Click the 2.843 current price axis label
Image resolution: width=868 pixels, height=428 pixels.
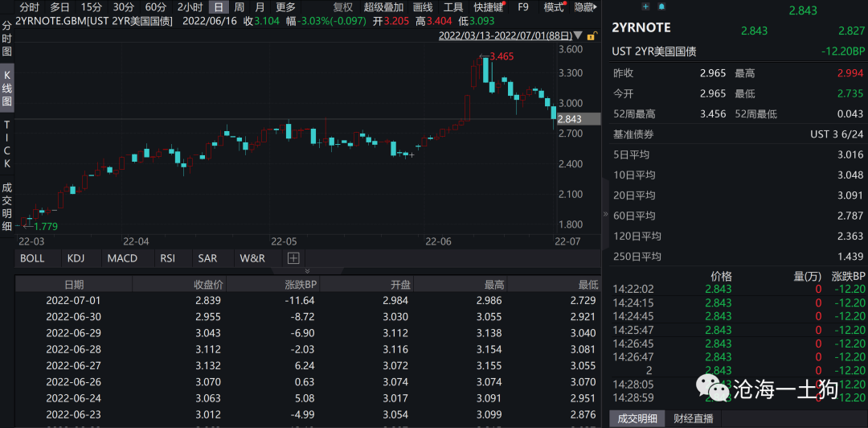pos(578,118)
